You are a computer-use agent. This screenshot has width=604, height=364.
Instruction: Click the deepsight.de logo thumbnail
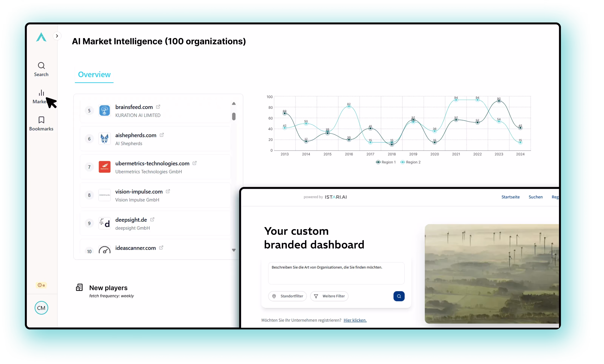point(105,223)
